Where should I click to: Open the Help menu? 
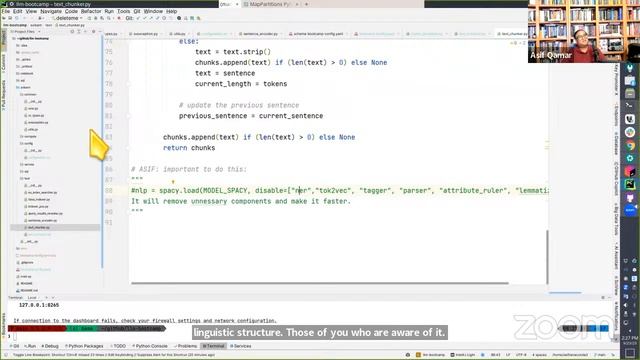coord(171,11)
